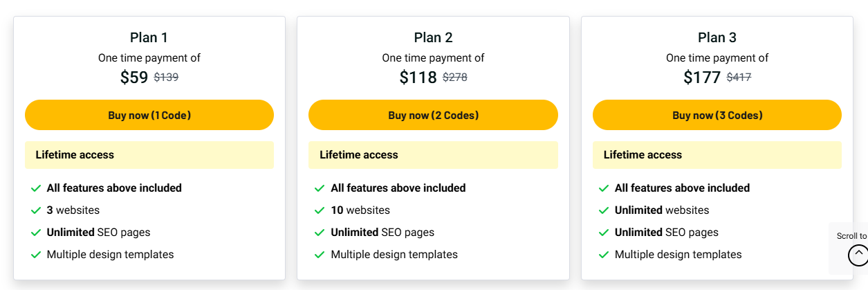Click the scroll to top arrow icon
868x290 pixels.
(x=858, y=255)
